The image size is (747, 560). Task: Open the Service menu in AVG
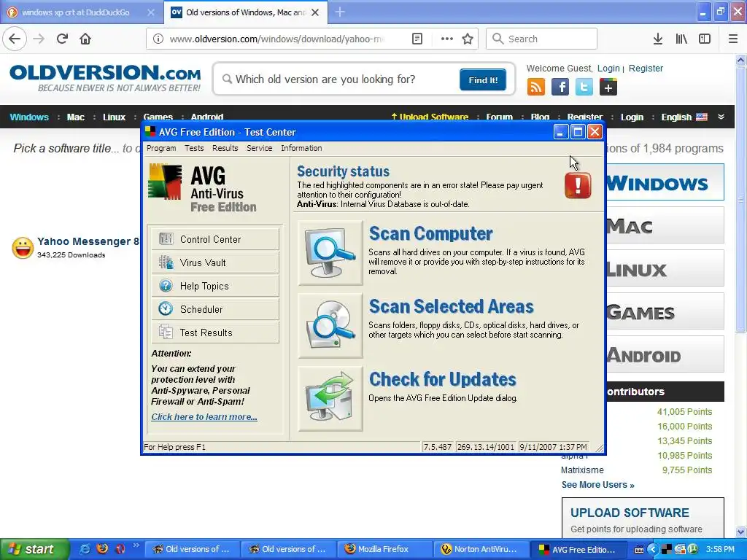259,148
